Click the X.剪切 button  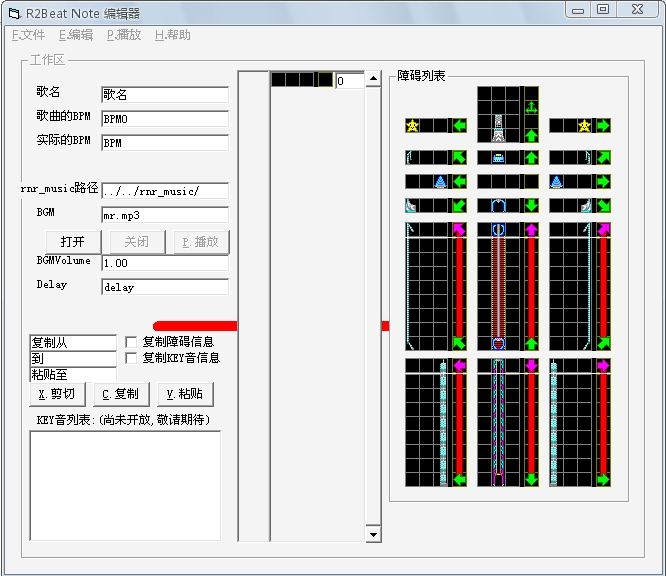tap(57, 394)
